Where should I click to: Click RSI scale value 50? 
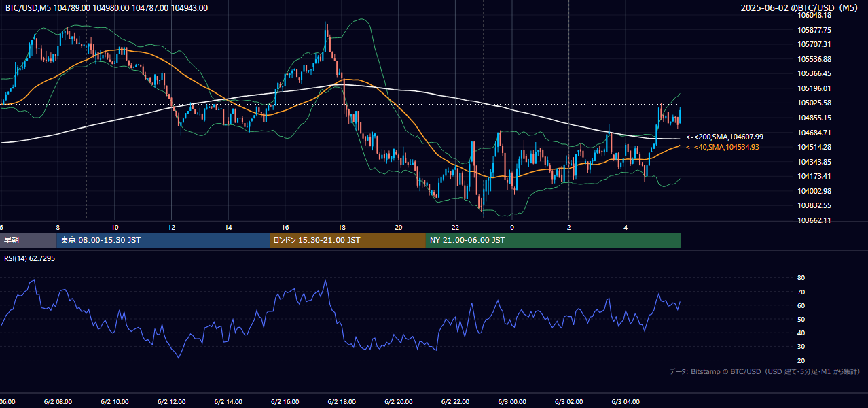[x=801, y=319]
